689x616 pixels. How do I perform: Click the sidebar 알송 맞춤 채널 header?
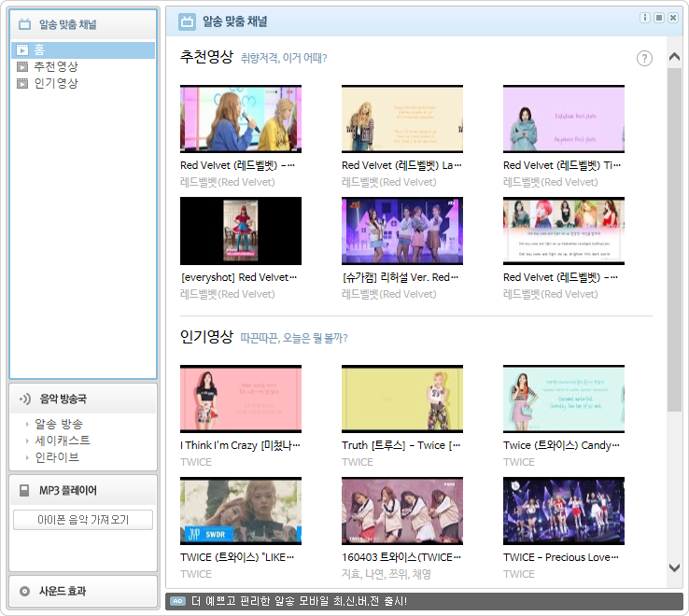[x=83, y=24]
